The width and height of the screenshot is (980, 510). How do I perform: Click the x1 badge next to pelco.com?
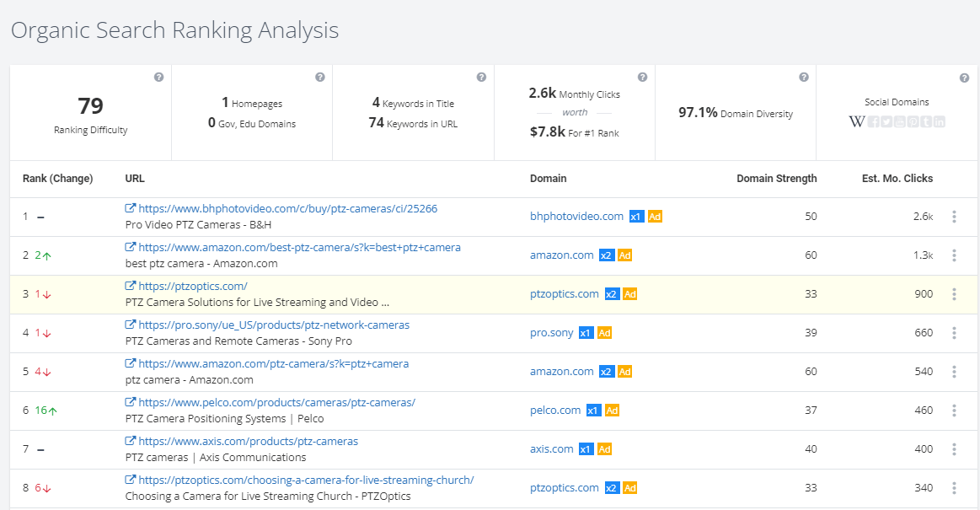coord(593,410)
